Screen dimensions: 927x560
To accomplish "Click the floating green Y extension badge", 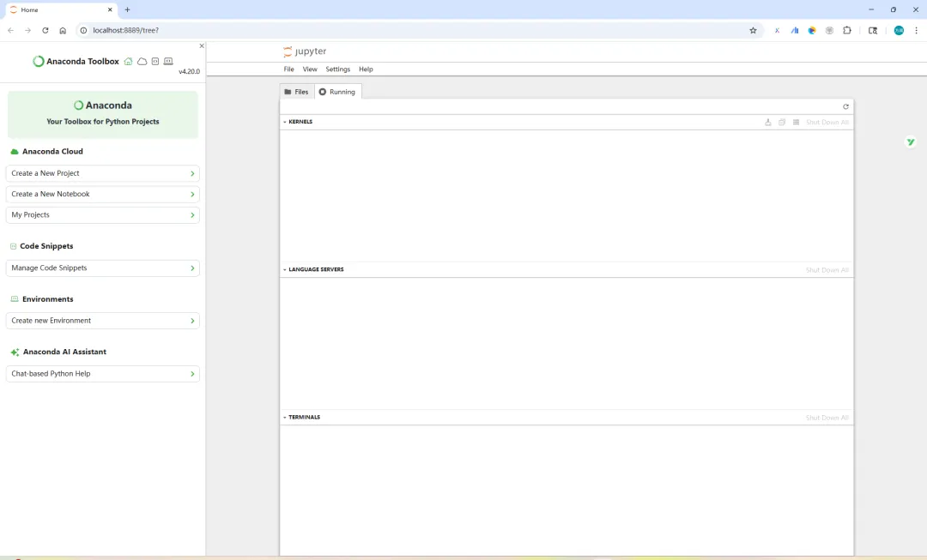I will coord(911,142).
